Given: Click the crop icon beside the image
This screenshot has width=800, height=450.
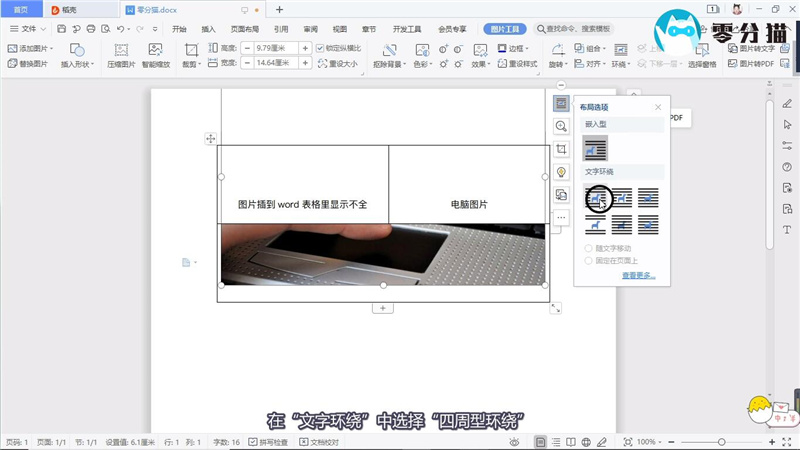Looking at the screenshot, I should pos(561,149).
